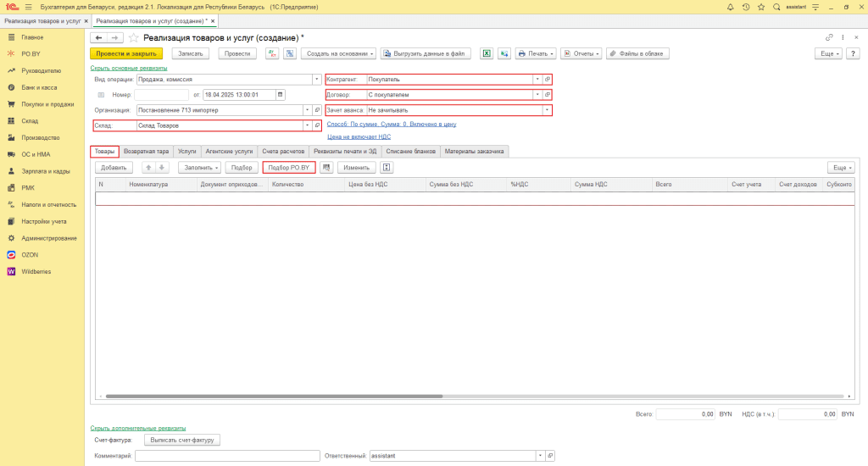Switch to Материалы заказчика tab
The image size is (868, 466).
click(475, 151)
